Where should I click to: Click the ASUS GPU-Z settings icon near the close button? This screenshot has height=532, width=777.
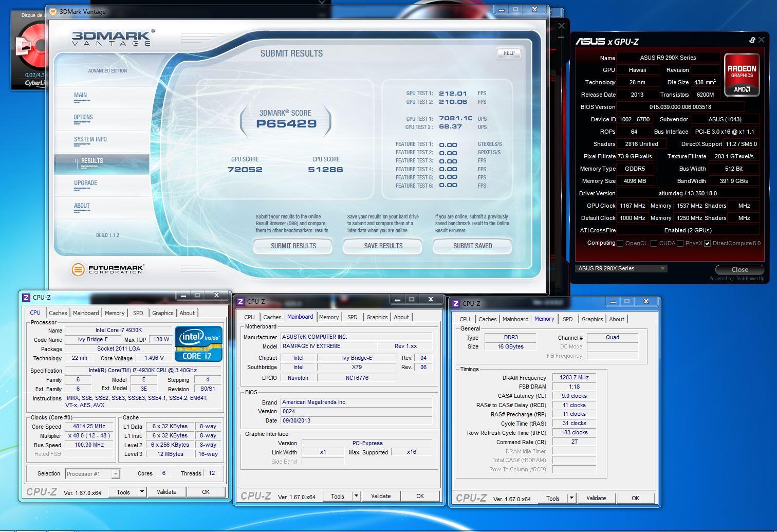coord(752,40)
